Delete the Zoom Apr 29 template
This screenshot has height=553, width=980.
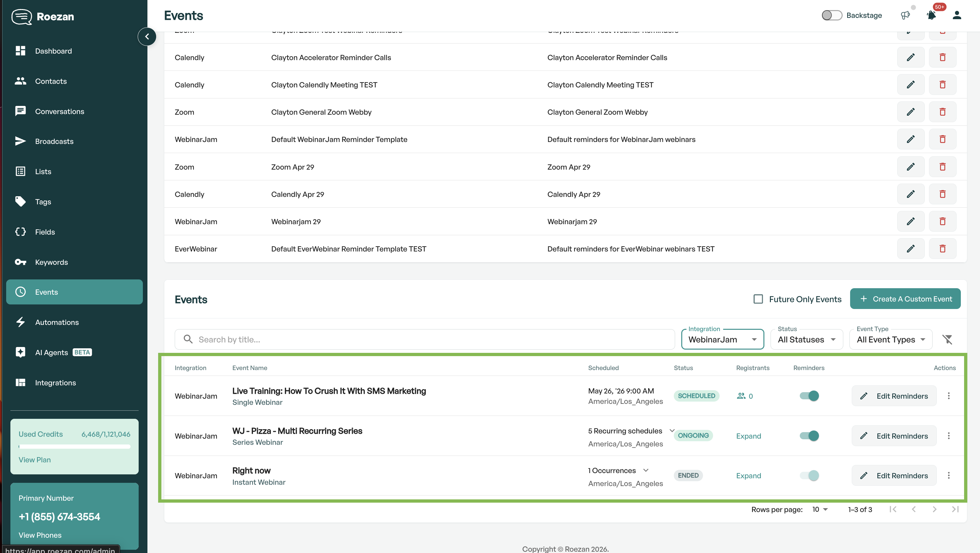pos(942,167)
